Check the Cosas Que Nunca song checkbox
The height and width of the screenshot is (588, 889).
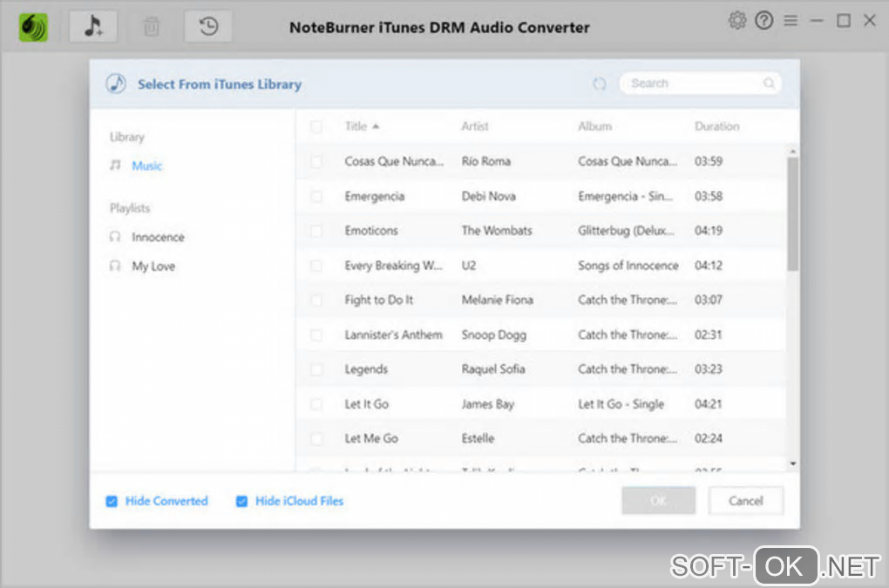[x=316, y=161]
